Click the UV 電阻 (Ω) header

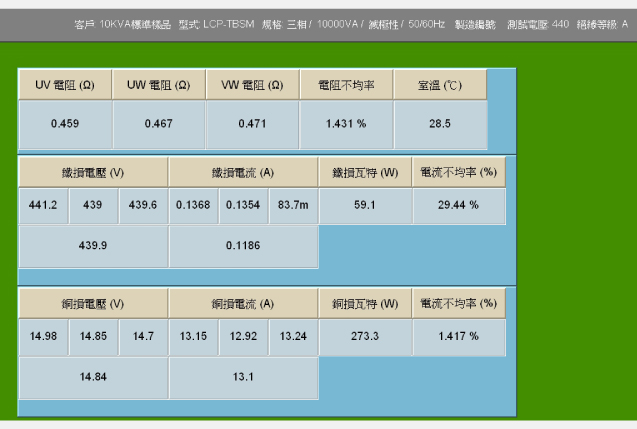pyautogui.click(x=65, y=86)
